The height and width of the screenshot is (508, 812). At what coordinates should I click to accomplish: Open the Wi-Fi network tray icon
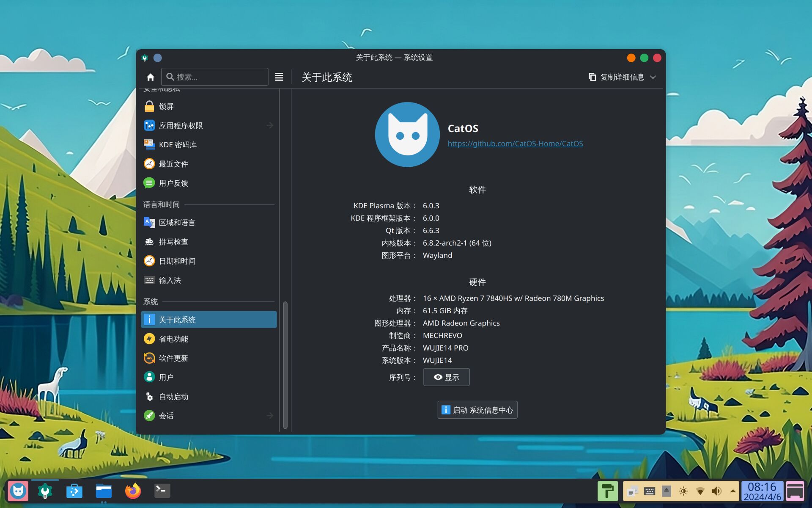tap(700, 491)
